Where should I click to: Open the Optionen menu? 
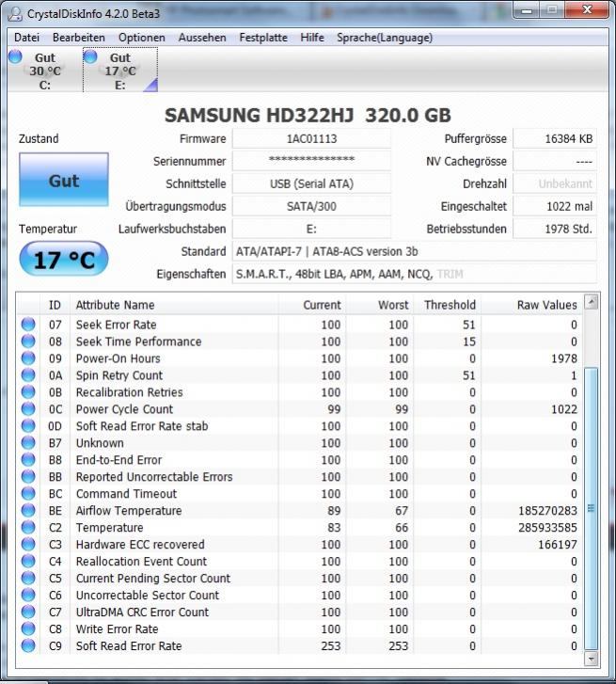point(142,38)
